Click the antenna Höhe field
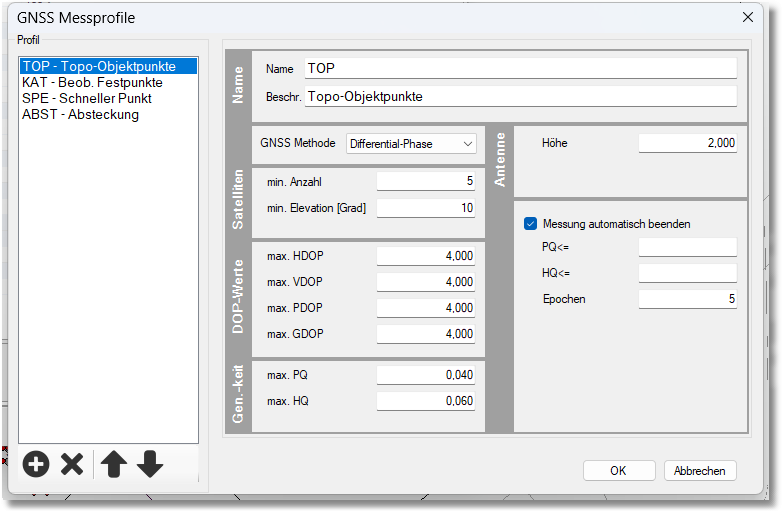The image size is (783, 514). pyautogui.click(x=687, y=143)
